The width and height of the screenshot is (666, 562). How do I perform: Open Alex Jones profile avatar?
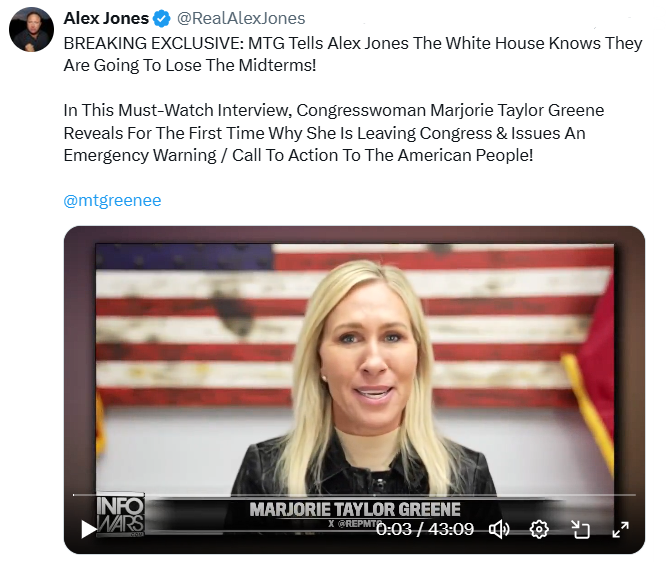[31, 29]
